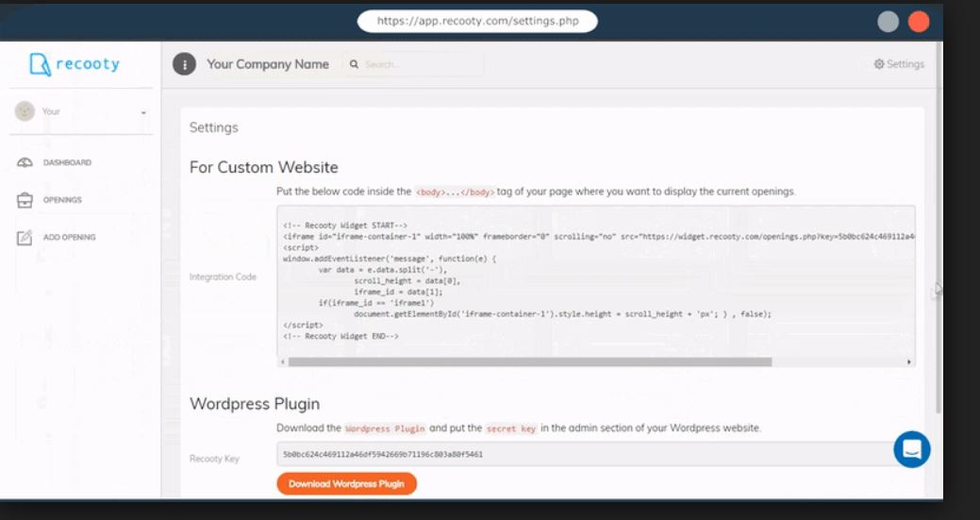This screenshot has height=520, width=980.
Task: Click the Add Opening pencil icon
Action: [25, 238]
